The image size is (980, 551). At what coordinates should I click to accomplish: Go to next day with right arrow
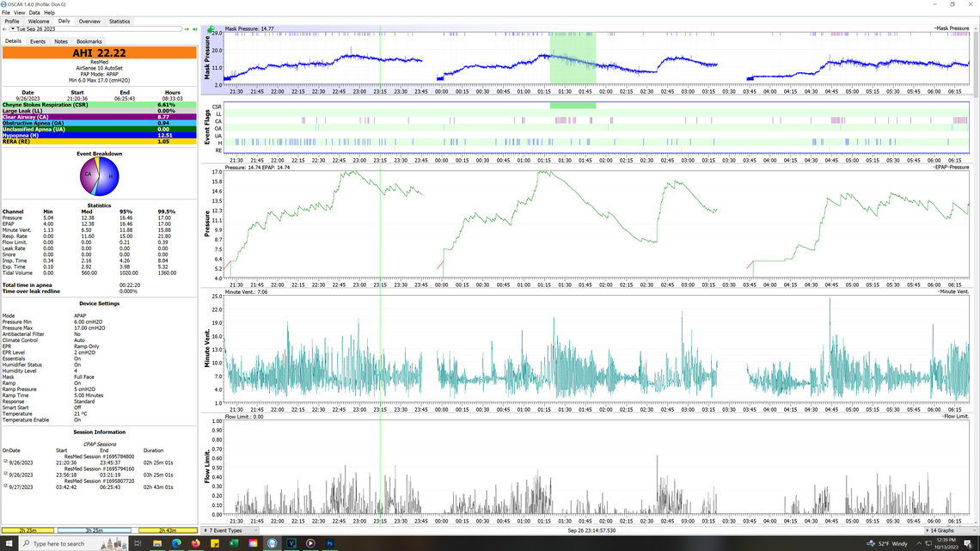pos(187,28)
